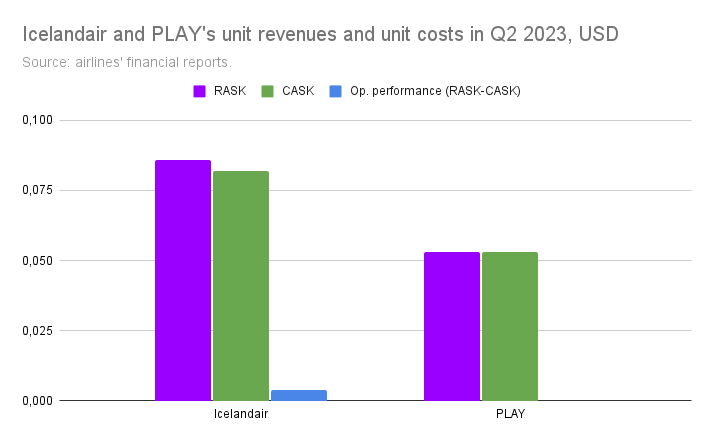Click the green CASK legend swatch
The height and width of the screenshot is (443, 714).
[x=267, y=91]
